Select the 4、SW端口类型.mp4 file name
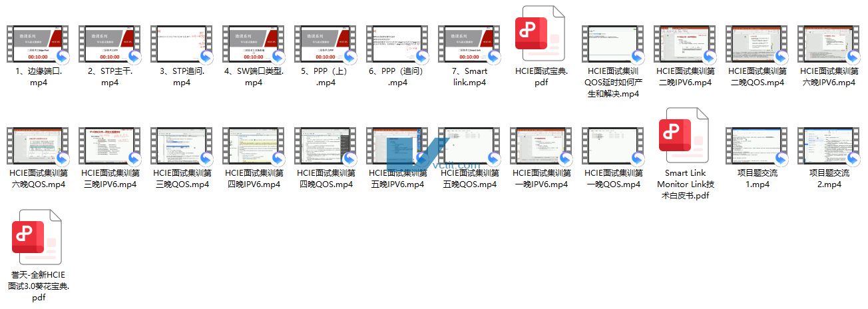This screenshot has width=868, height=309. pos(254,77)
